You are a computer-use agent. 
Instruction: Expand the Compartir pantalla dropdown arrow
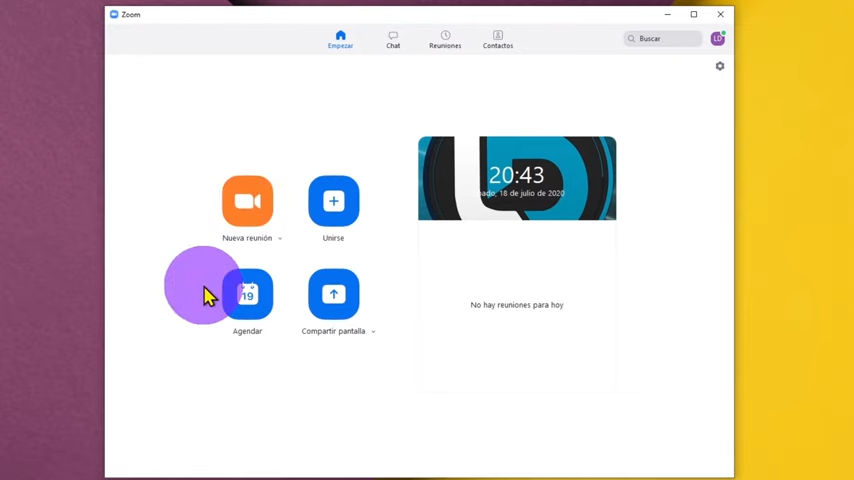click(x=373, y=331)
